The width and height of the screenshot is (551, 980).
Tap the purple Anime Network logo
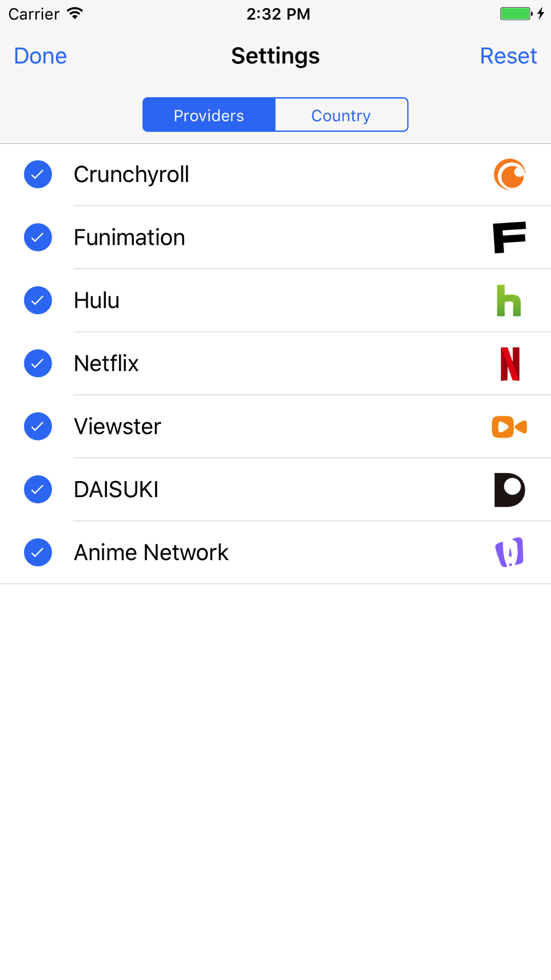click(x=510, y=552)
